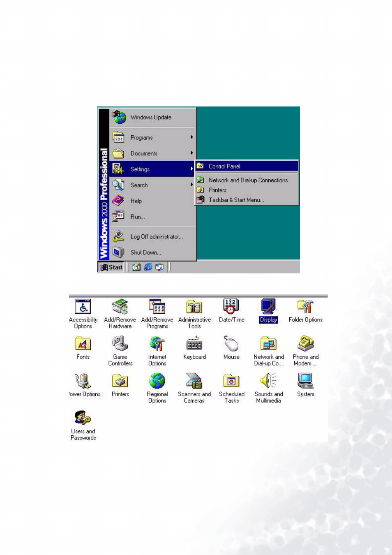The width and height of the screenshot is (392, 555).
Task: Open the Scheduled Tasks folder
Action: pyautogui.click(x=231, y=388)
